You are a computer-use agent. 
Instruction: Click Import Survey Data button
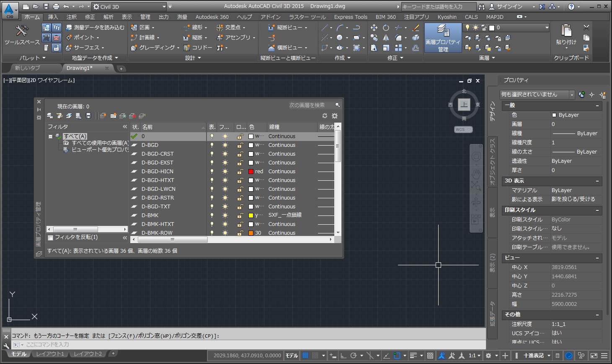point(95,28)
